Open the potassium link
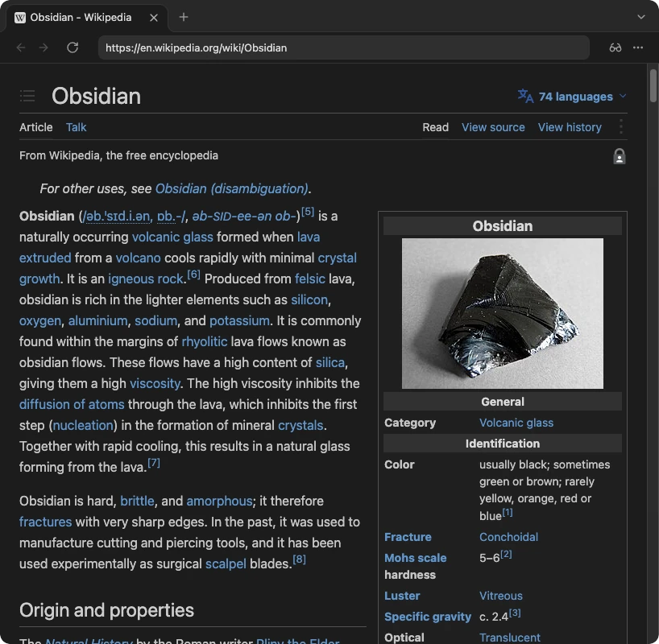 click(239, 321)
